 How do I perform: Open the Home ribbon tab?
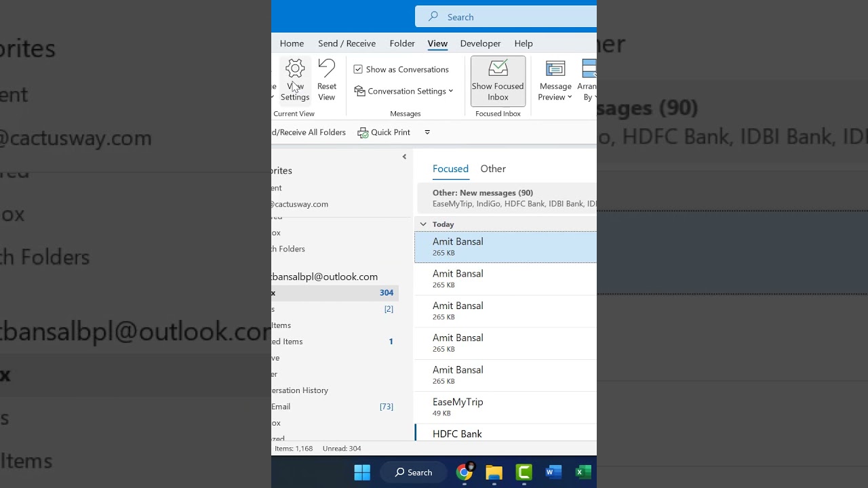(x=292, y=43)
